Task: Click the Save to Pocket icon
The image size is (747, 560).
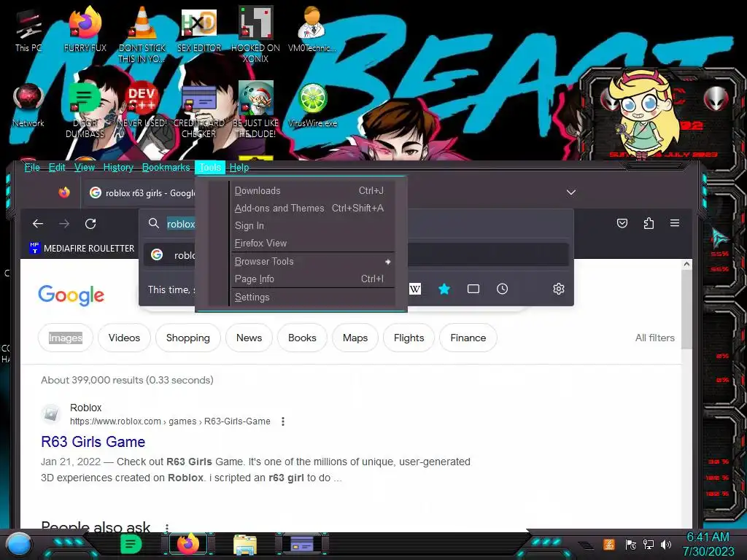Action: click(x=622, y=223)
